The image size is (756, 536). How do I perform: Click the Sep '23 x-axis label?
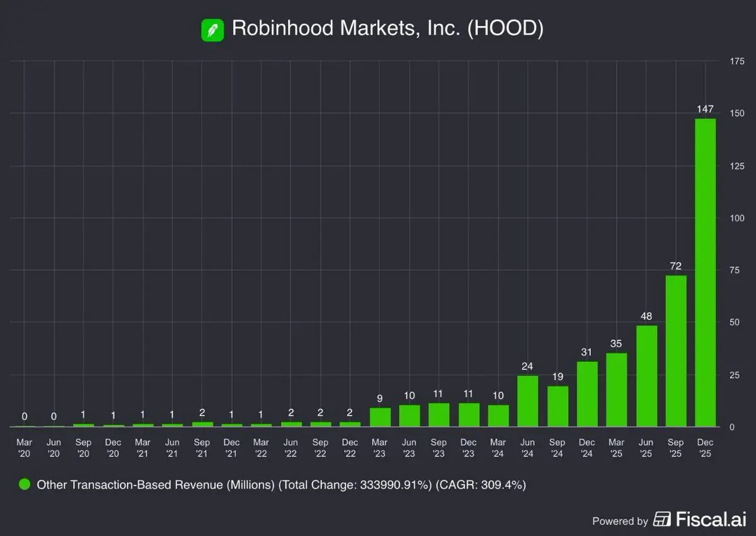pyautogui.click(x=439, y=448)
